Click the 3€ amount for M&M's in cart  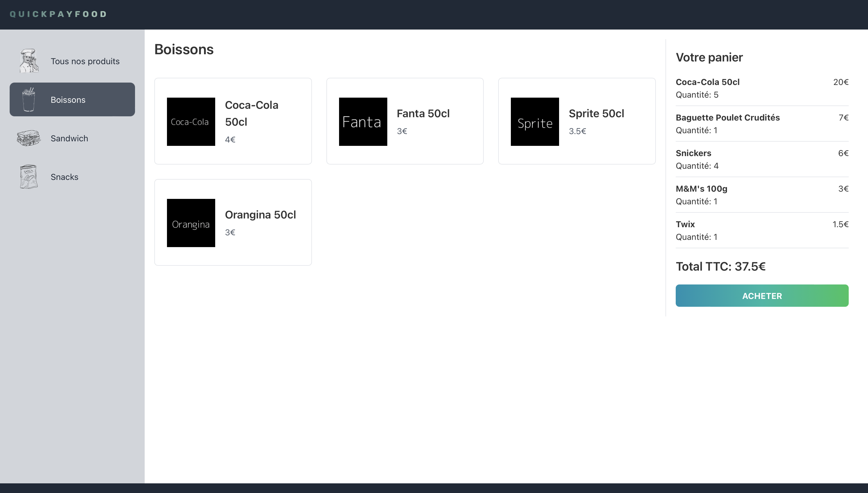point(843,189)
